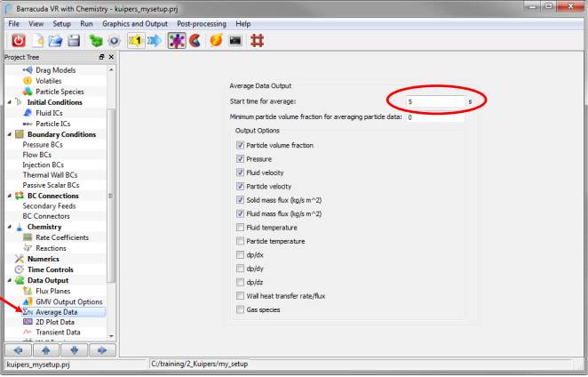Image resolution: width=588 pixels, height=377 pixels.
Task: Open the Post-processing menu
Action: [x=202, y=24]
